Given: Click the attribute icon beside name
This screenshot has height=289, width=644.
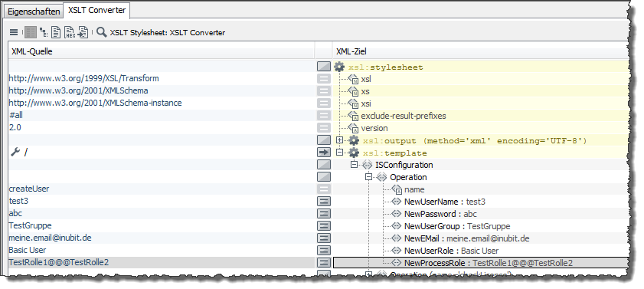Looking at the screenshot, I should (x=397, y=189).
